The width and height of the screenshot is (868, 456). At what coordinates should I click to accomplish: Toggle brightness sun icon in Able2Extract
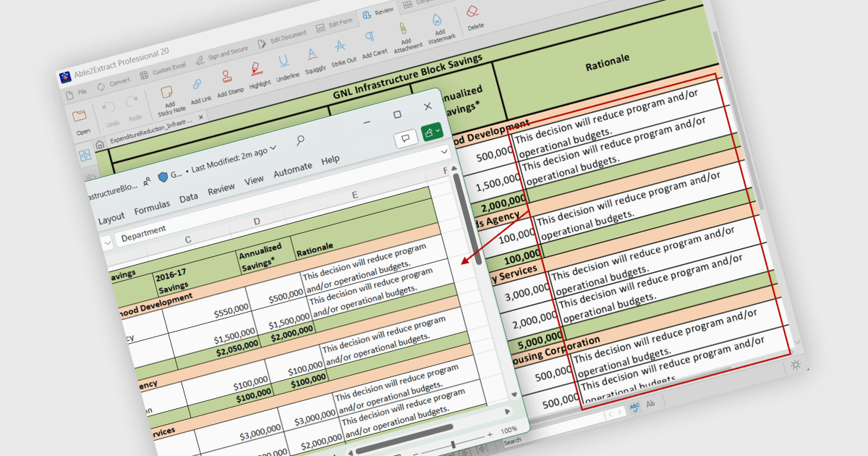click(796, 365)
